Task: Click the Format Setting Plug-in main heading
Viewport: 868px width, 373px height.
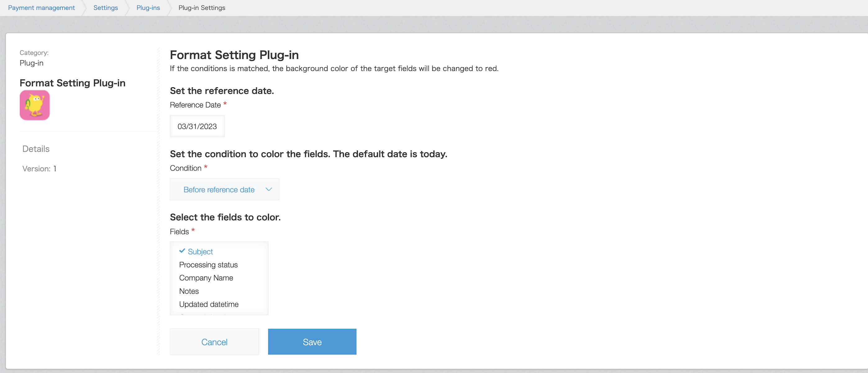Action: point(234,55)
